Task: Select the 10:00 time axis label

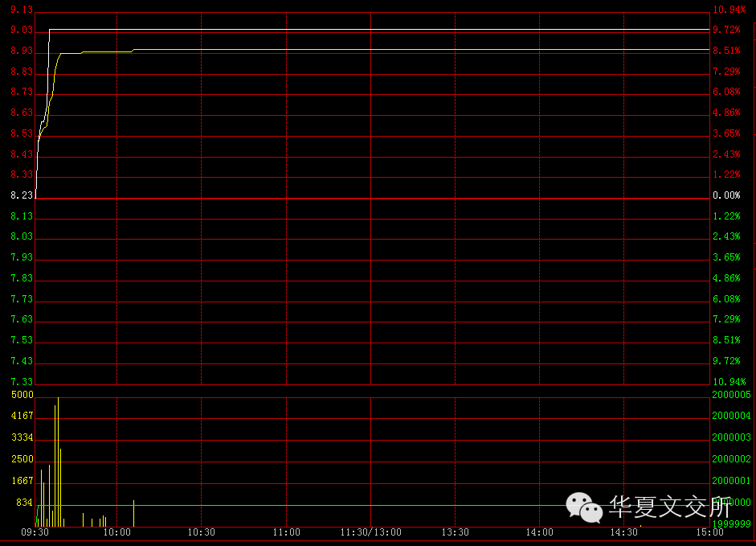Action: click(116, 532)
